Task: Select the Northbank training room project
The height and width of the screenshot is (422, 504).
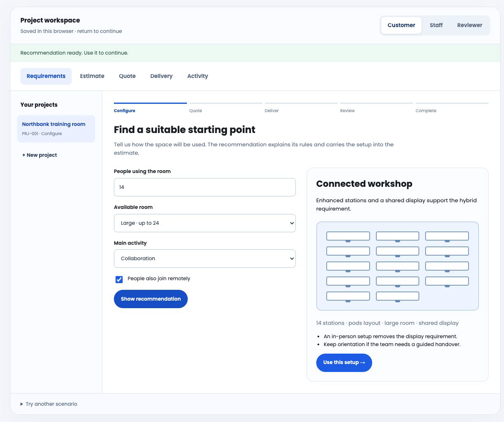Action: pyautogui.click(x=56, y=128)
